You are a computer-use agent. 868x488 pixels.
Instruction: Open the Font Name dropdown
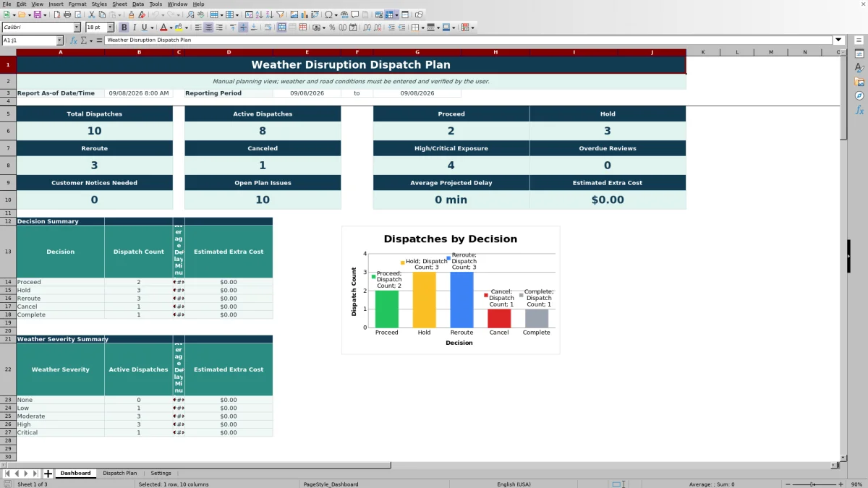coord(77,27)
